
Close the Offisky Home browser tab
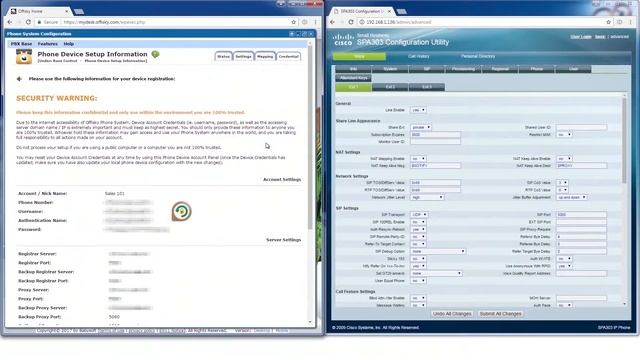click(x=67, y=11)
